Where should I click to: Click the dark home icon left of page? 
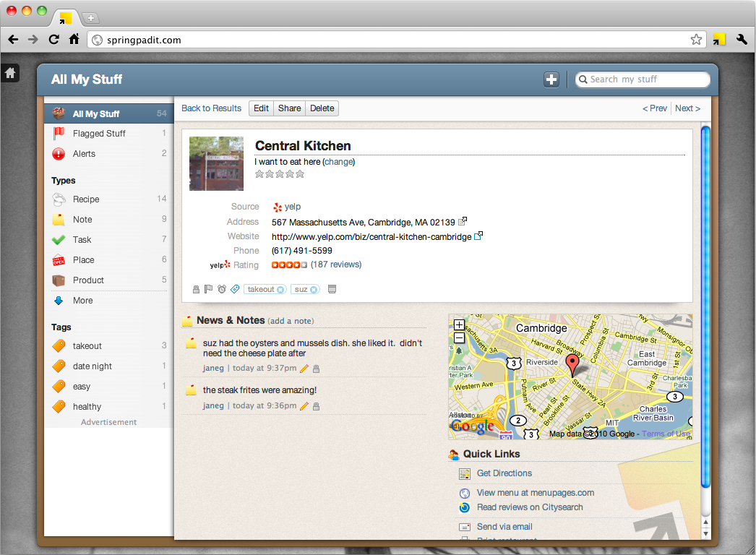[10, 73]
